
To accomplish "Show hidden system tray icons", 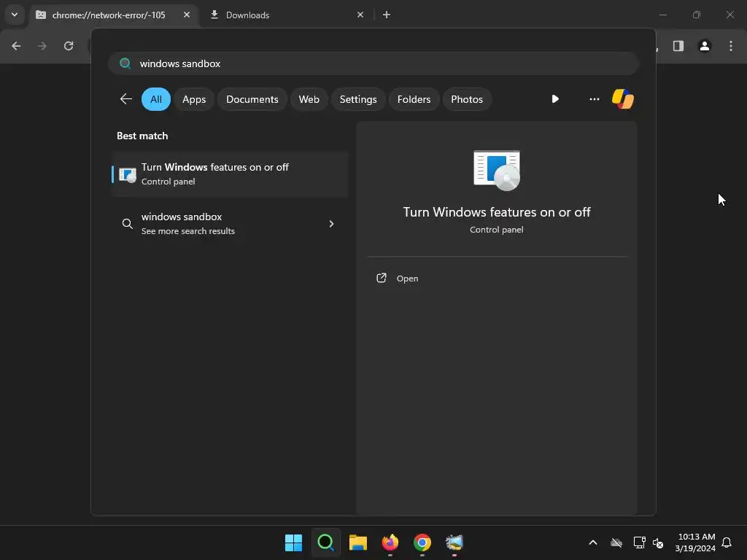I will pyautogui.click(x=593, y=542).
